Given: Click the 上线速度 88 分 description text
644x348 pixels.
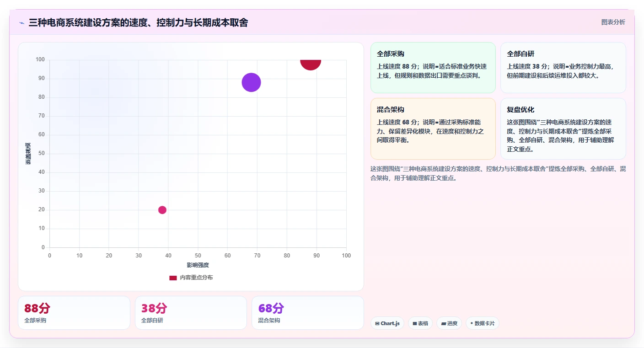Looking at the screenshot, I should (x=432, y=71).
